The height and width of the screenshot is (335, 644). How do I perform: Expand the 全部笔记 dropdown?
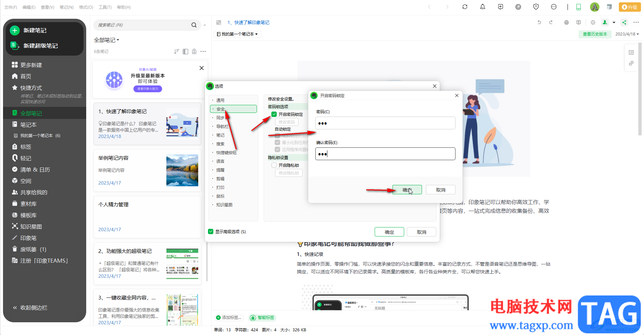[107, 40]
